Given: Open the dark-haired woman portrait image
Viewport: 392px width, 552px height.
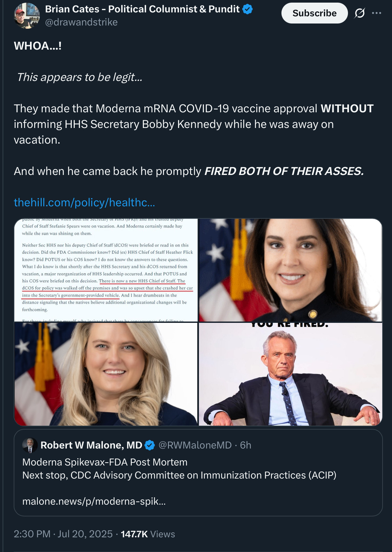Looking at the screenshot, I should pyautogui.click(x=290, y=270).
